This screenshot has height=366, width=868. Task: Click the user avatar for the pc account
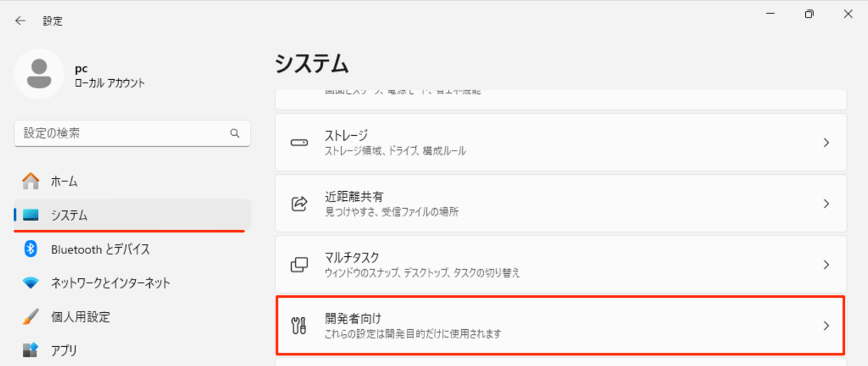click(40, 74)
